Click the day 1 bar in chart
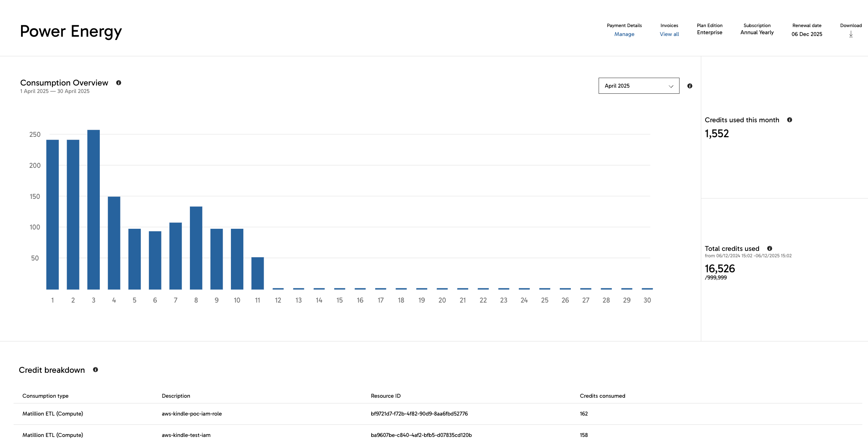Viewport: 868px width, 443px height. coord(52,215)
